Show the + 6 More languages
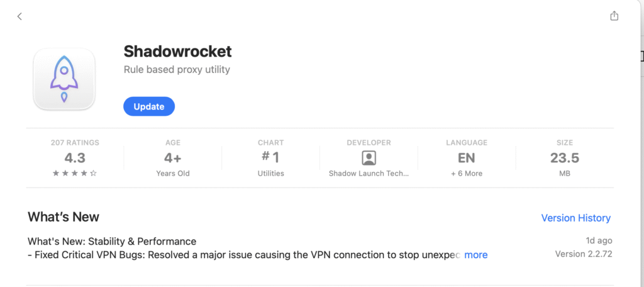The width and height of the screenshot is (644, 287). click(x=466, y=173)
